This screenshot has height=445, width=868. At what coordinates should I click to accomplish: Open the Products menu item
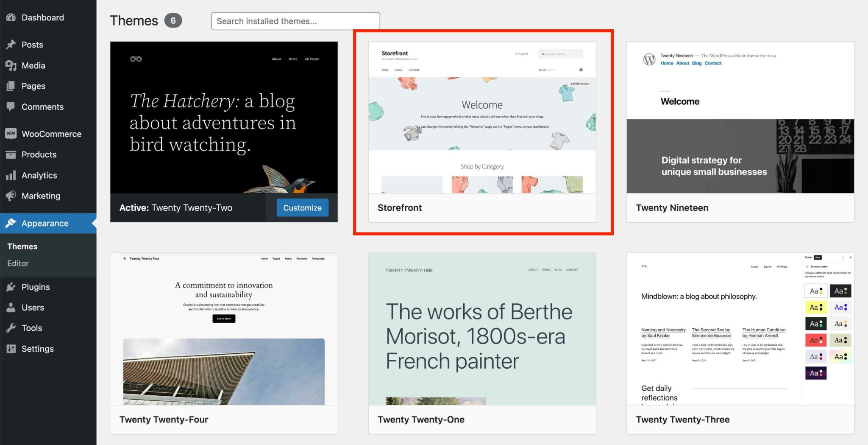[39, 154]
